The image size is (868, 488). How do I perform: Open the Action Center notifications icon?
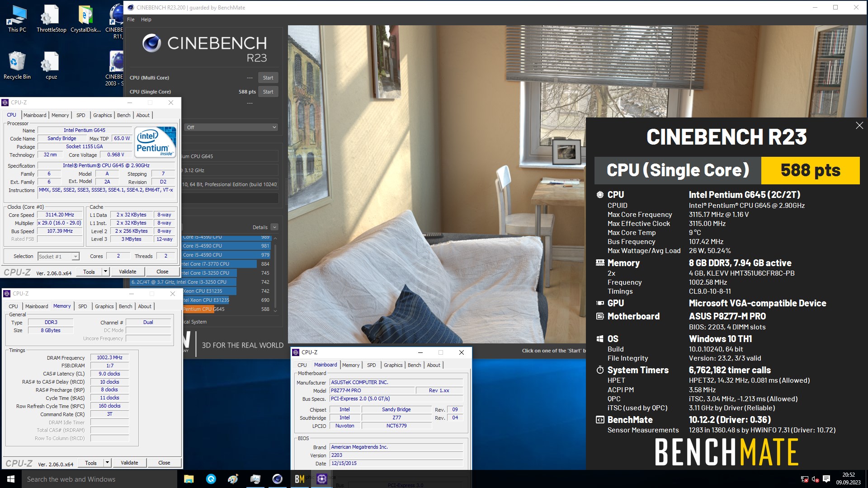826,479
